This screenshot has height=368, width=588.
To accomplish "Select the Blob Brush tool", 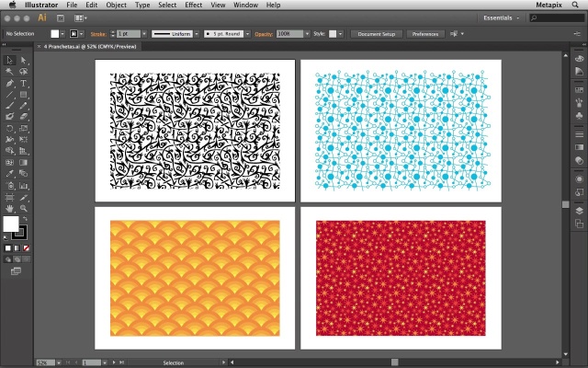I will point(9,117).
